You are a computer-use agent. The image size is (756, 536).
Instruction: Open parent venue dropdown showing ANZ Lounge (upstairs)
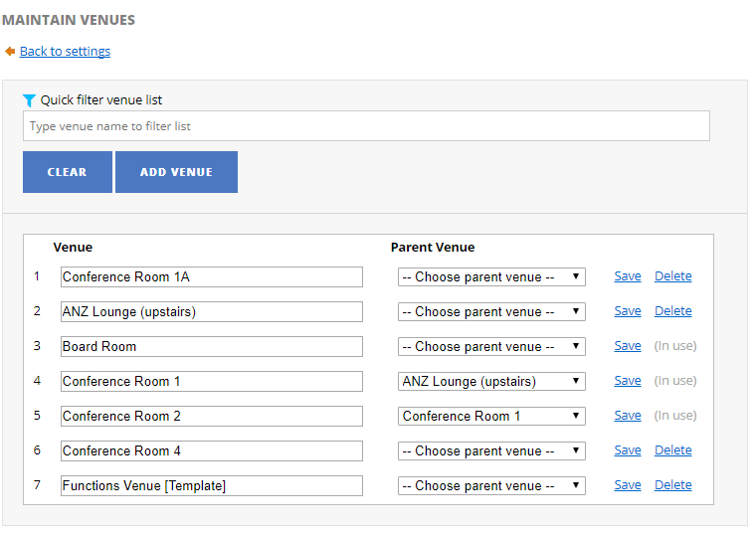(x=491, y=382)
